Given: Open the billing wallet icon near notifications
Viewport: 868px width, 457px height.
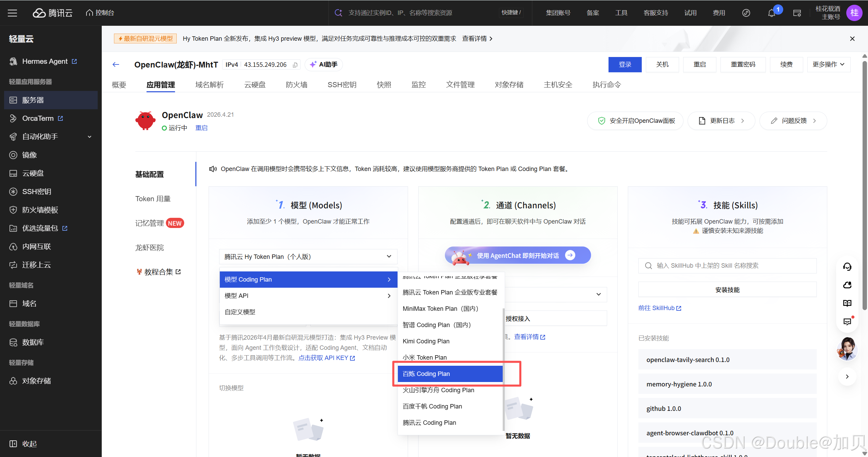Looking at the screenshot, I should coord(797,13).
